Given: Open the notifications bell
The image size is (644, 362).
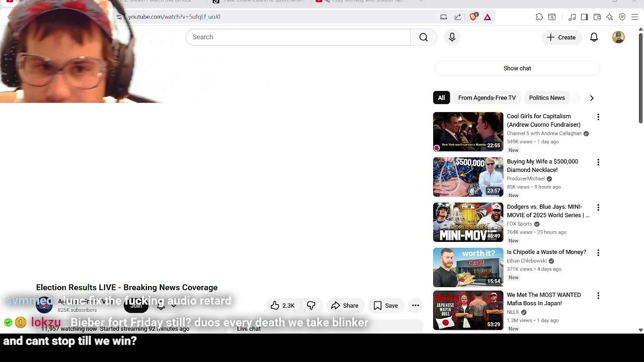Looking at the screenshot, I should tap(594, 37).
